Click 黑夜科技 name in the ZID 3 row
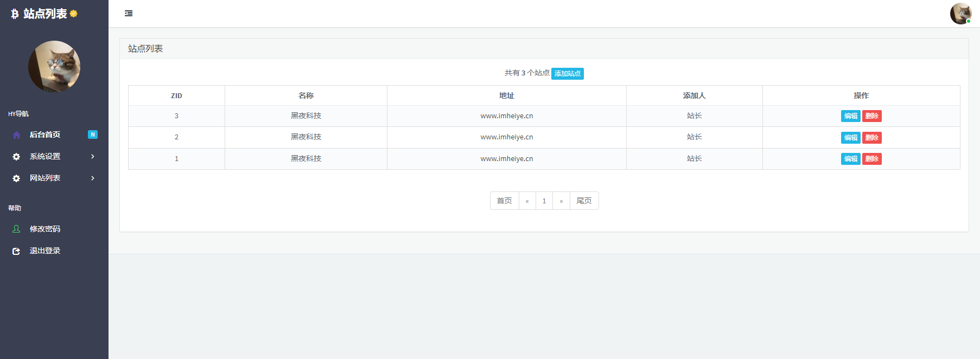This screenshot has height=359, width=980. click(x=306, y=116)
